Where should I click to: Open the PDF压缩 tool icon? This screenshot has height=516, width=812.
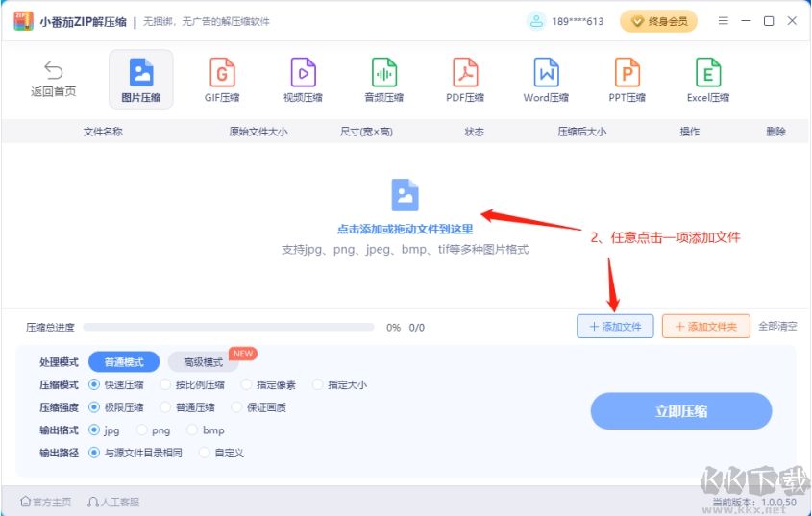pos(465,72)
